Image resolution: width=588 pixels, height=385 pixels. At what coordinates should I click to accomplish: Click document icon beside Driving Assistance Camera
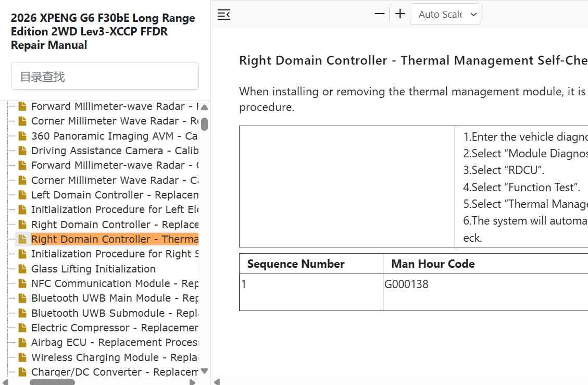pyautogui.click(x=22, y=151)
